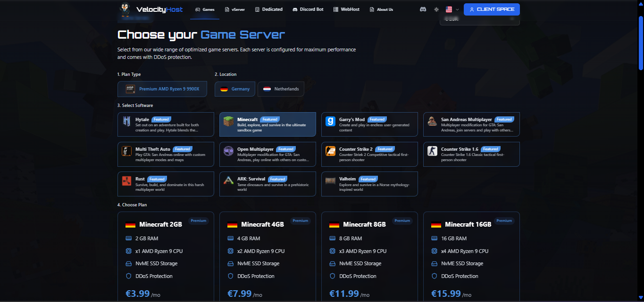The image size is (644, 302).
Task: Switch to the vServer menu item
Action: point(234,9)
